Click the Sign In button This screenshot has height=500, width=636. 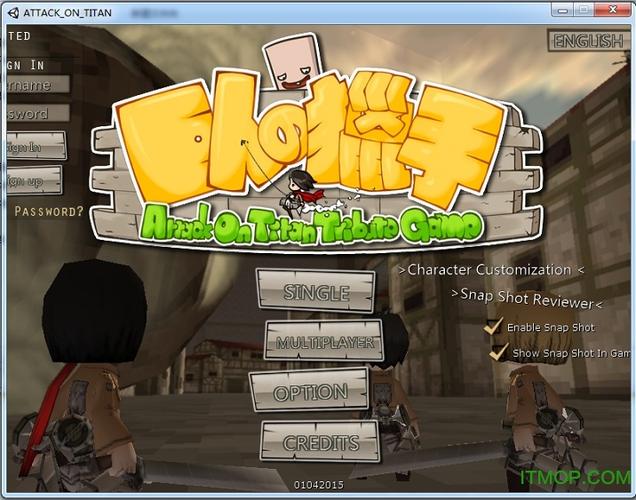pyautogui.click(x=36, y=146)
